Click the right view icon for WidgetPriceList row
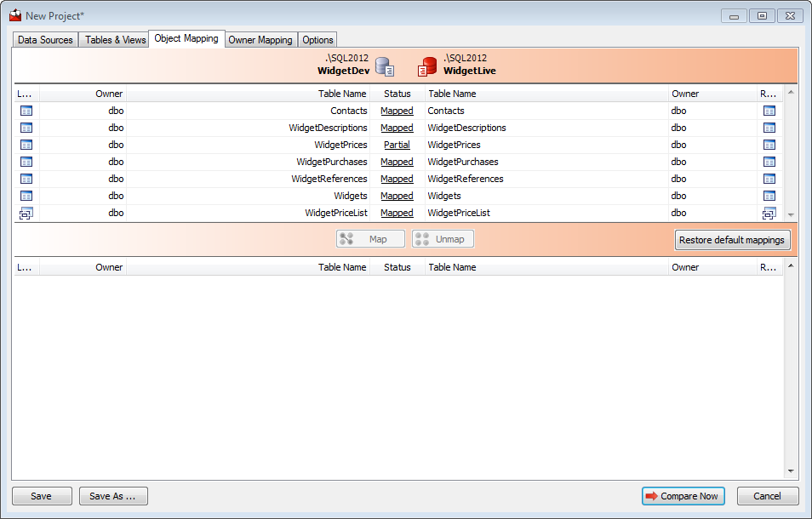The image size is (812, 519). pos(769,214)
